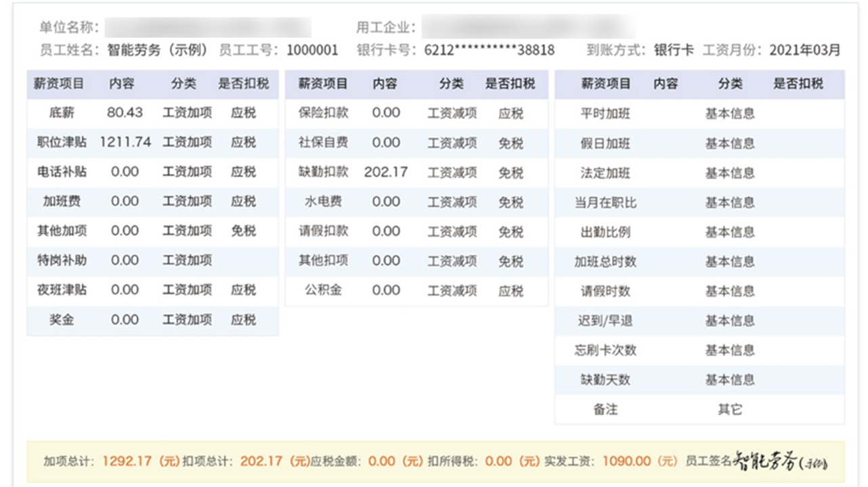Click the 备注 row label
The width and height of the screenshot is (868, 487).
pyautogui.click(x=605, y=409)
